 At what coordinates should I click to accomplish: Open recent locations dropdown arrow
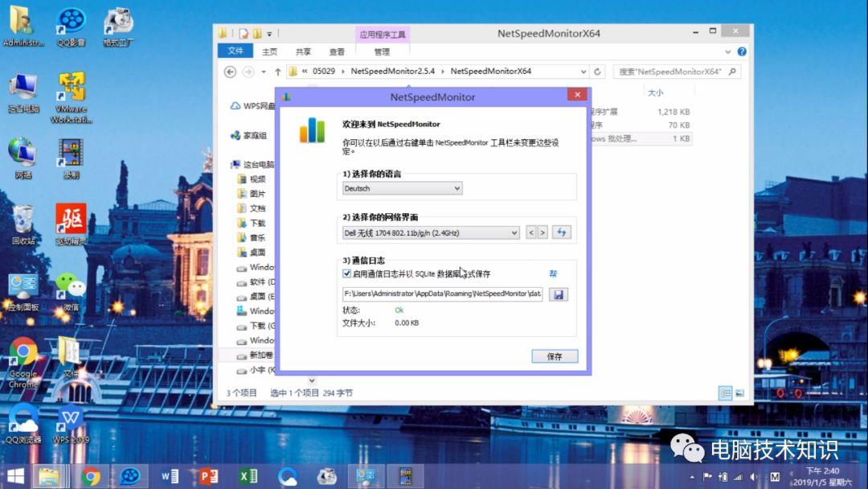click(x=264, y=72)
